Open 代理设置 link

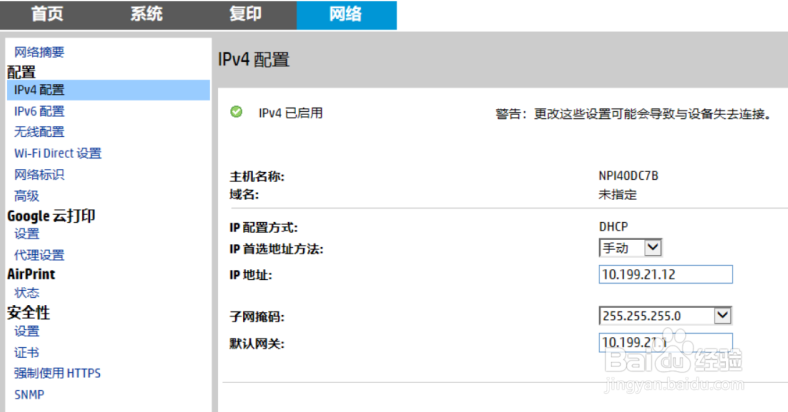(x=39, y=255)
